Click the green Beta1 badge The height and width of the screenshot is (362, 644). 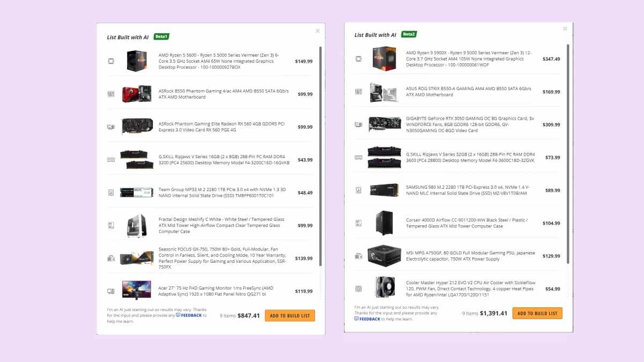(x=162, y=36)
